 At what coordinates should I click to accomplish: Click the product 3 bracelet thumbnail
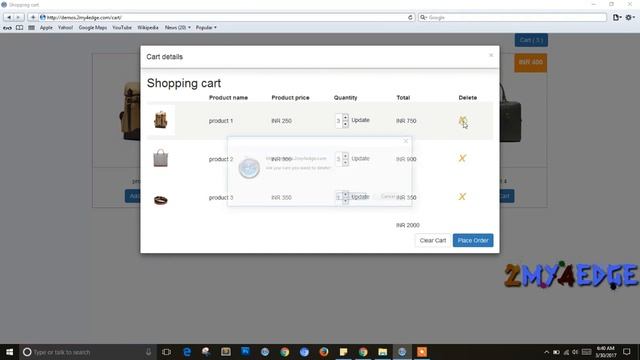click(x=160, y=200)
